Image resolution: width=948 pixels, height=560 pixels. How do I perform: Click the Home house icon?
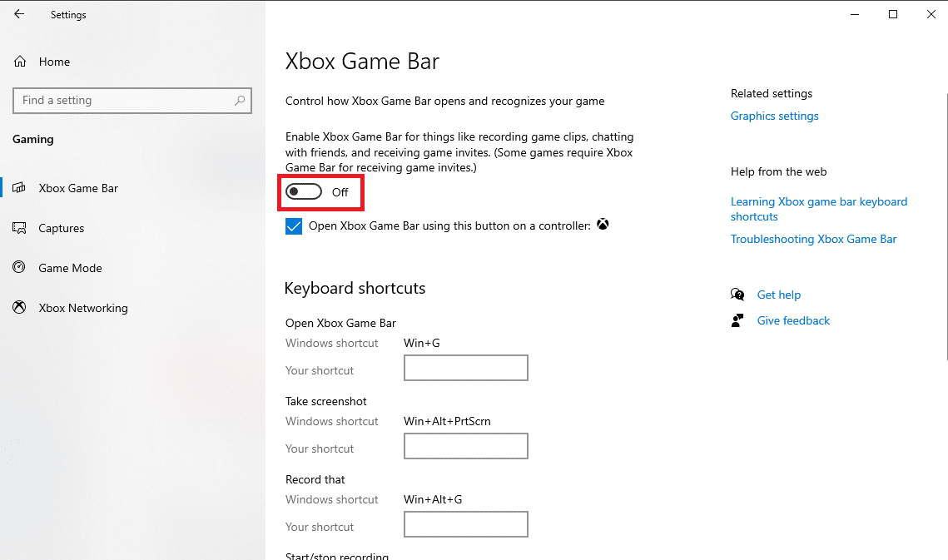click(x=20, y=62)
